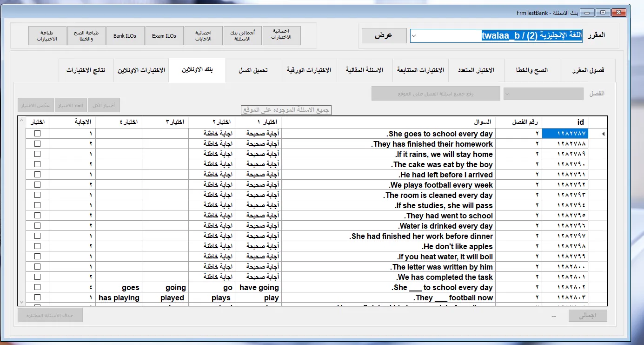Go to the الاختبارات الورقية tab
The image size is (644, 345).
(309, 70)
